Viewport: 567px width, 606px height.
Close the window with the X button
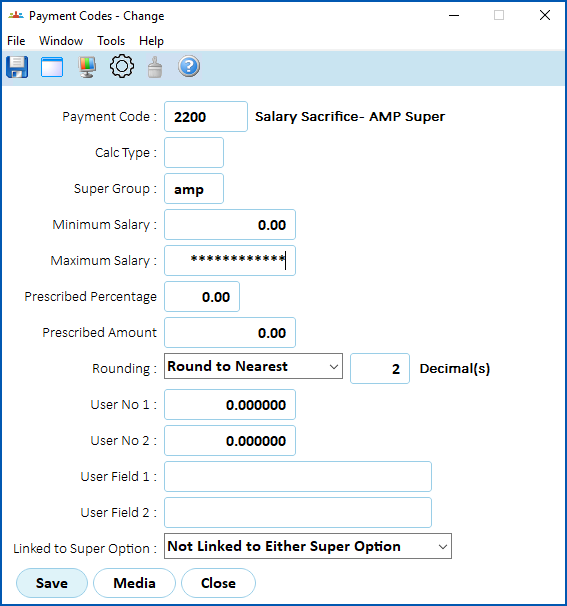[545, 15]
